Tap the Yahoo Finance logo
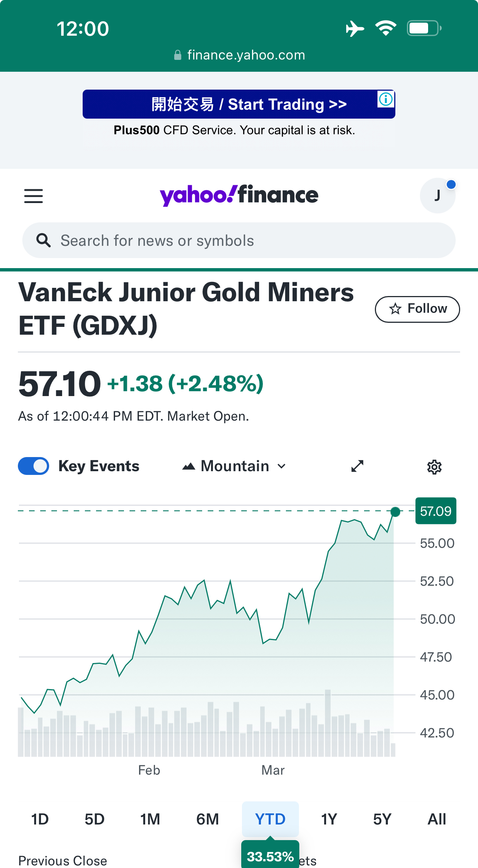Image resolution: width=478 pixels, height=868 pixels. 239,195
